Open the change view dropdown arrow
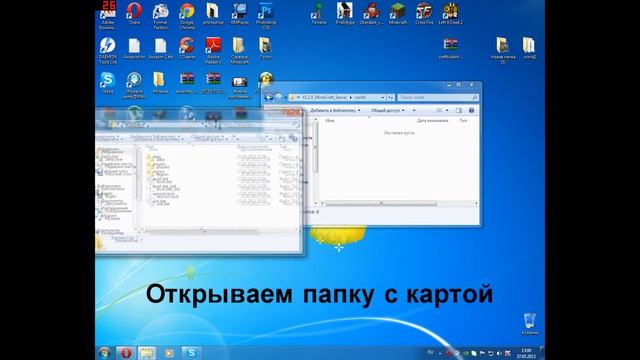The image size is (640, 360). click(447, 110)
